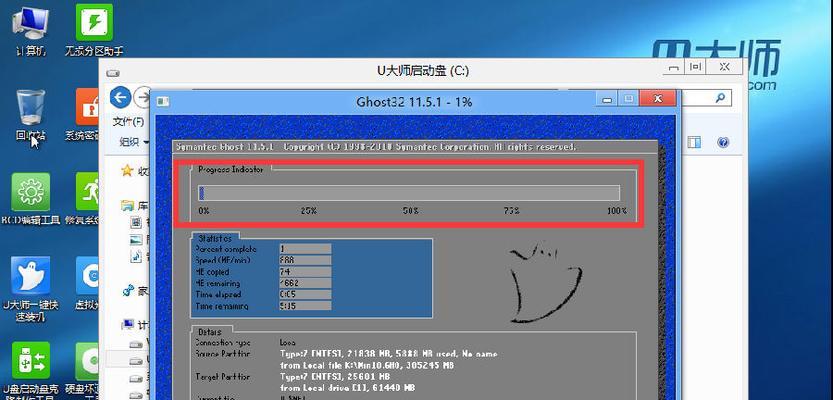Minimize the Ghost32 window
The image size is (833, 400).
(x=607, y=99)
